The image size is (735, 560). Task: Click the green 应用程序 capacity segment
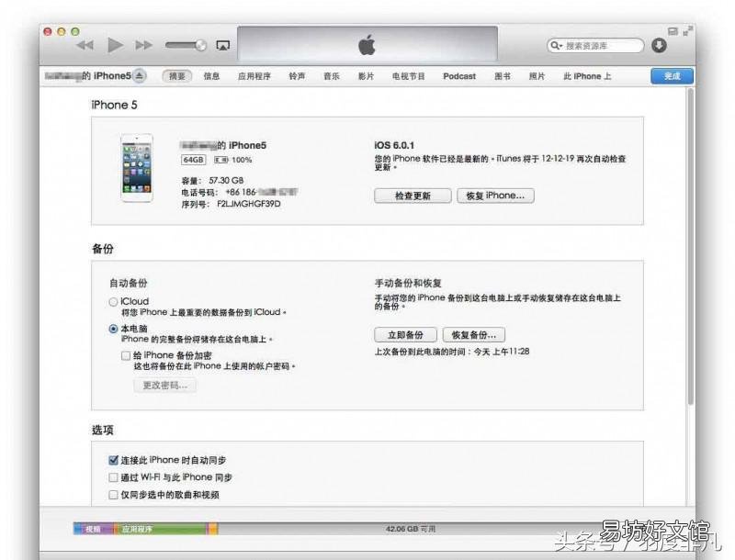click(161, 529)
